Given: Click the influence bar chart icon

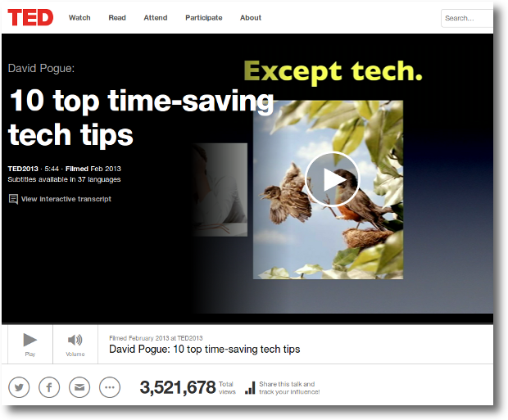Looking at the screenshot, I should tap(250, 387).
